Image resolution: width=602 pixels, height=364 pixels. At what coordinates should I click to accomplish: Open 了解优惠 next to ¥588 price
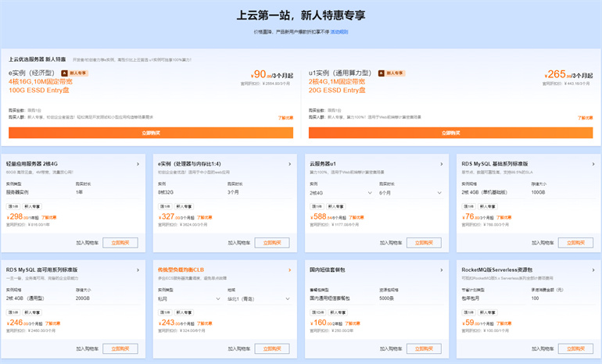pos(357,217)
